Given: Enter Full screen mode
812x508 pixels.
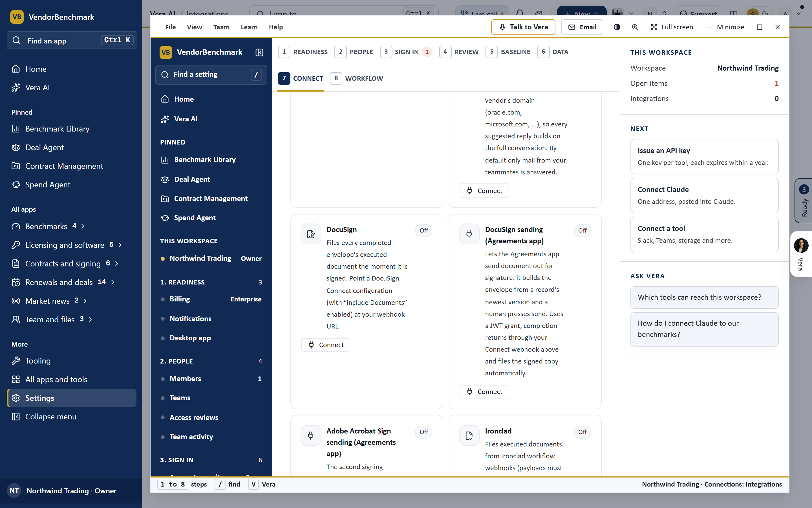Looking at the screenshot, I should pos(672,27).
